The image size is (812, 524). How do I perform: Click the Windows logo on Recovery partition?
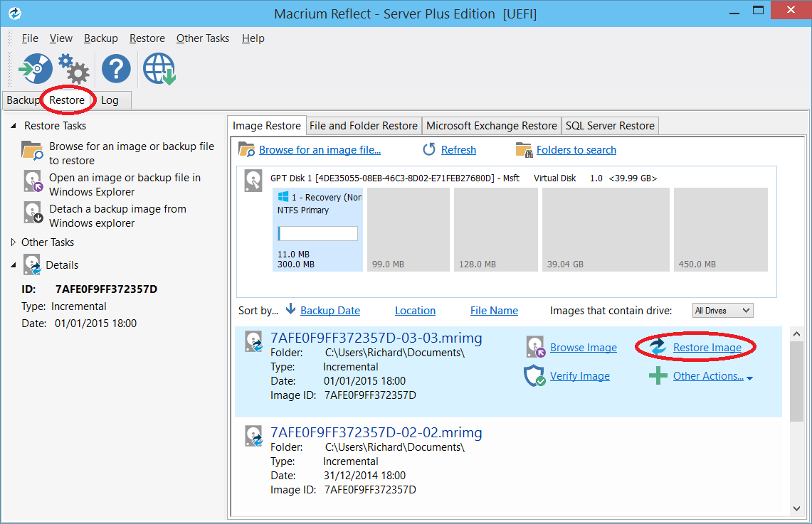coord(283,196)
